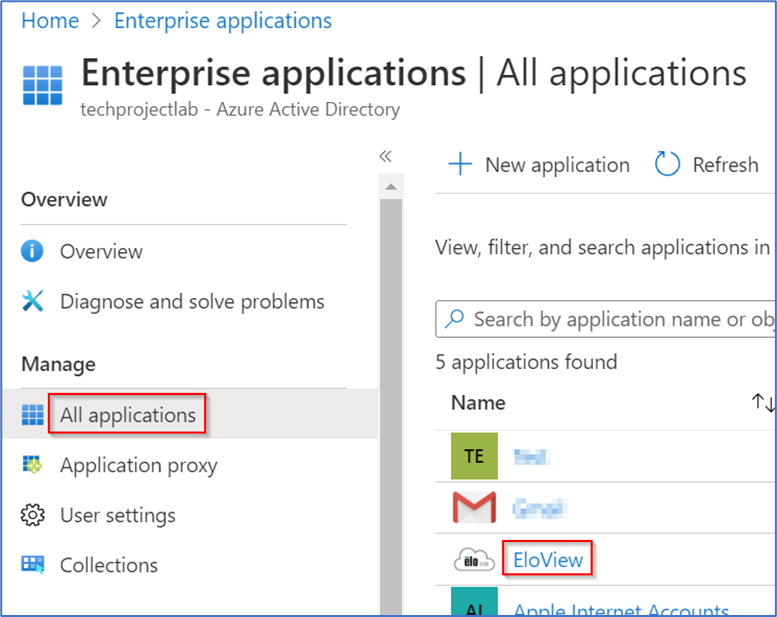Focus the Search by application name field
This screenshot has width=777, height=617.
click(606, 319)
